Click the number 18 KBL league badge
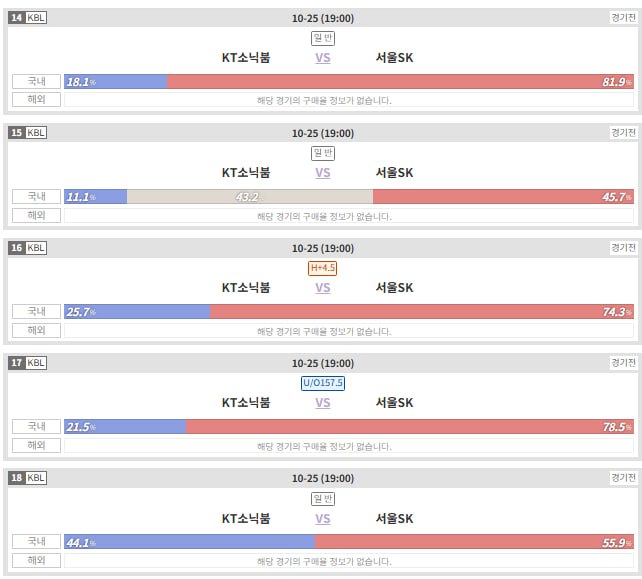642x579 pixels. [x=27, y=478]
